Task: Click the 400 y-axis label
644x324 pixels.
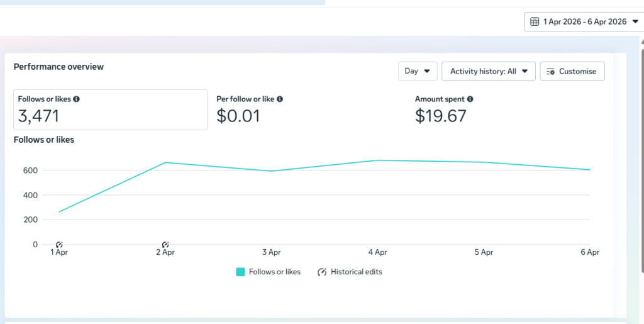Action: click(x=30, y=195)
